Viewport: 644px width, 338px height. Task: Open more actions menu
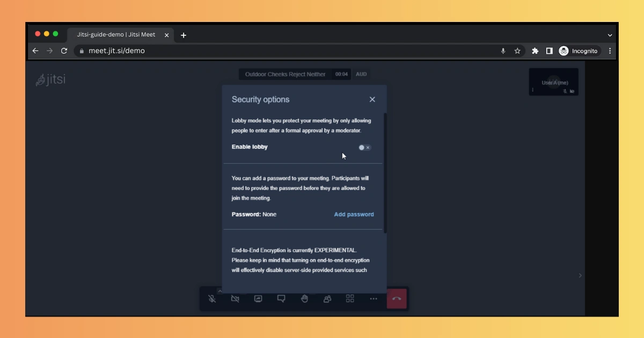(x=374, y=299)
